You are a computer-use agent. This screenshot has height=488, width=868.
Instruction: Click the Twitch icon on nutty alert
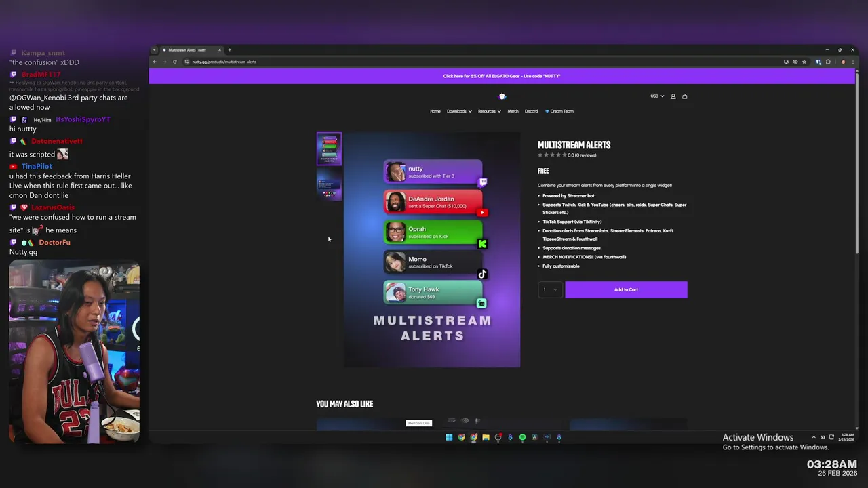pyautogui.click(x=482, y=182)
